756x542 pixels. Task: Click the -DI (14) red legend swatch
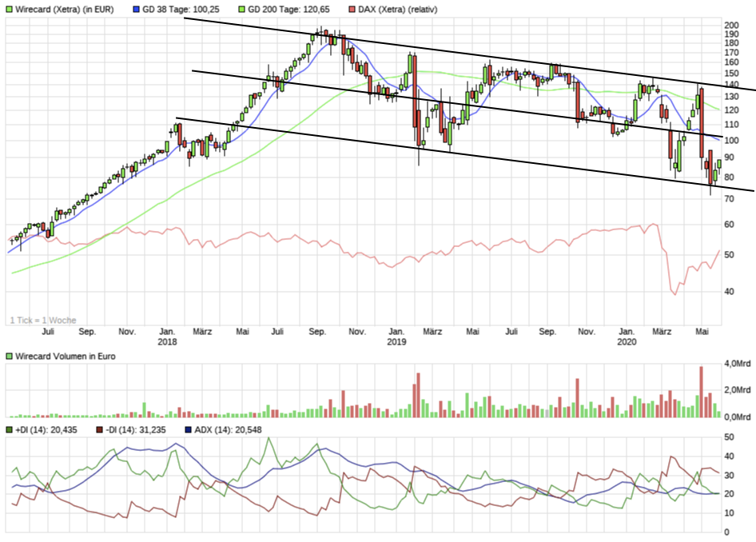99,429
